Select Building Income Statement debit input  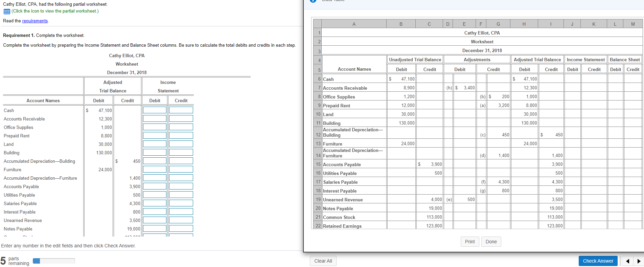155,152
